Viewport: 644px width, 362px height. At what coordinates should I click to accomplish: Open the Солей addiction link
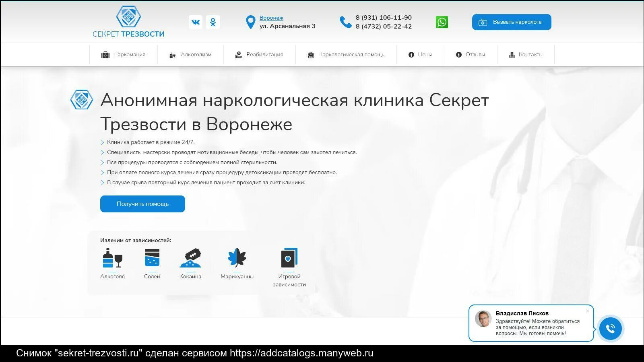tap(152, 276)
